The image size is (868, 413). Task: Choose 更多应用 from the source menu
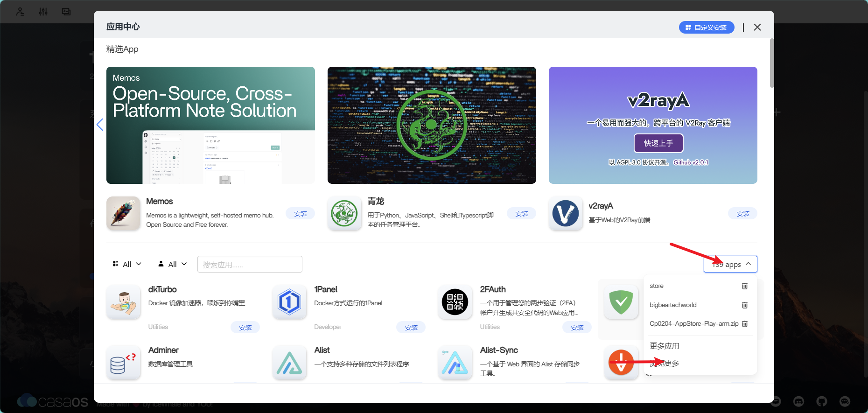(x=665, y=346)
